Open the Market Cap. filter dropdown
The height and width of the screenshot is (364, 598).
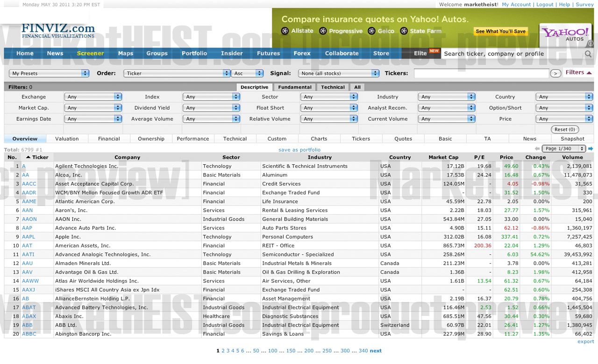click(93, 108)
